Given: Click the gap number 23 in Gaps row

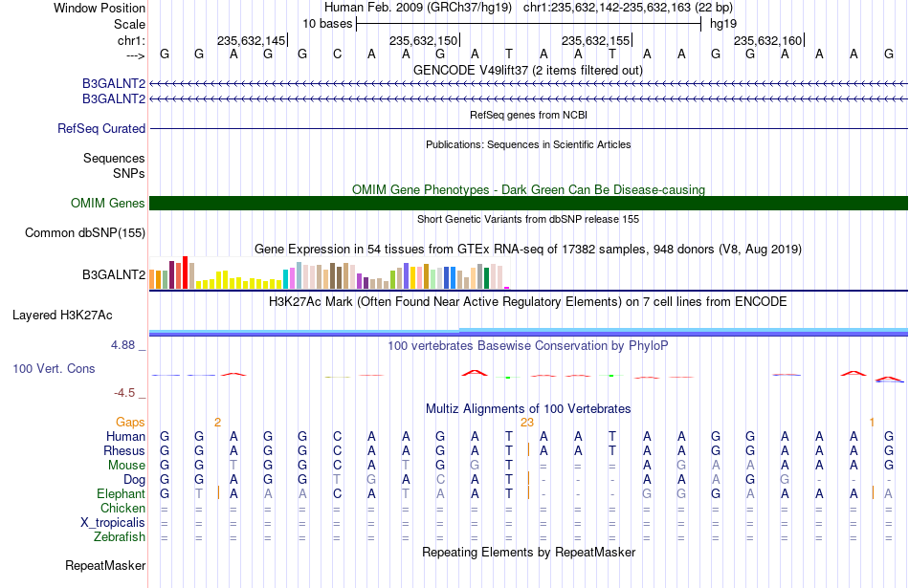Looking at the screenshot, I should coord(527,423).
